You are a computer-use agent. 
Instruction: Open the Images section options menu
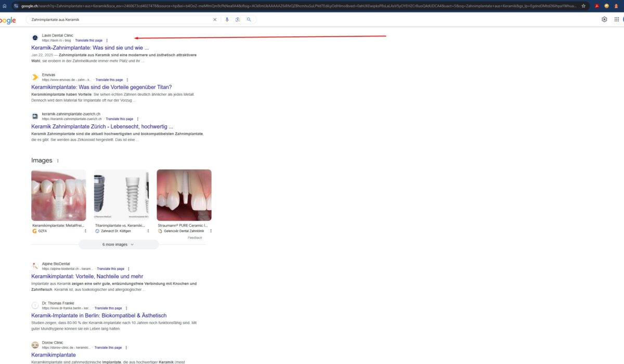tap(58, 161)
